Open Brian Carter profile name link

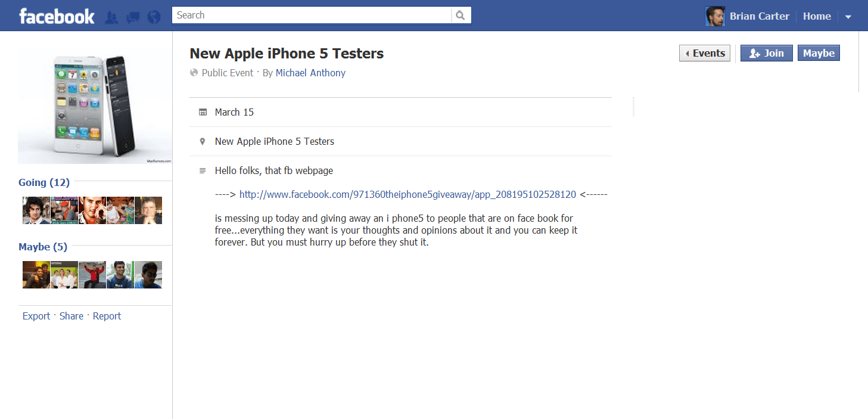759,17
